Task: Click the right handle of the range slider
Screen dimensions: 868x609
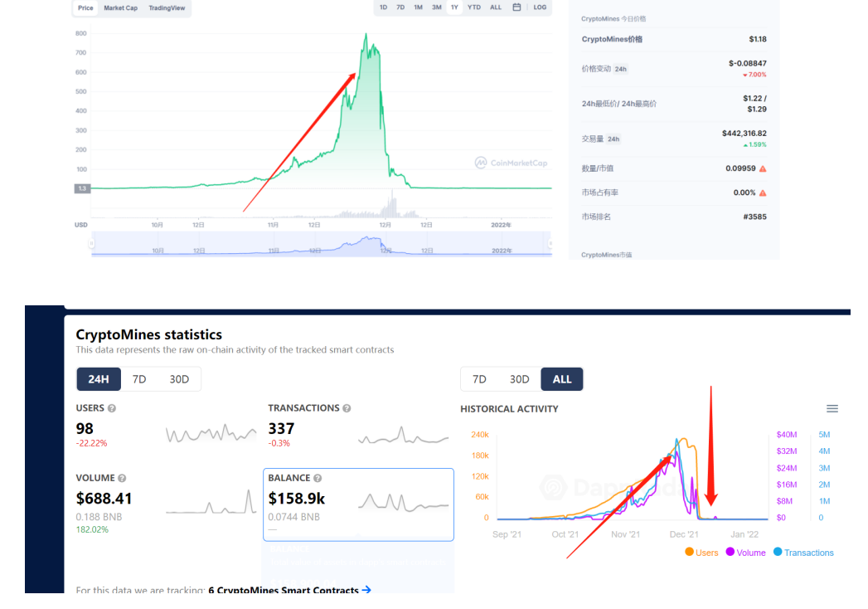Action: 550,243
